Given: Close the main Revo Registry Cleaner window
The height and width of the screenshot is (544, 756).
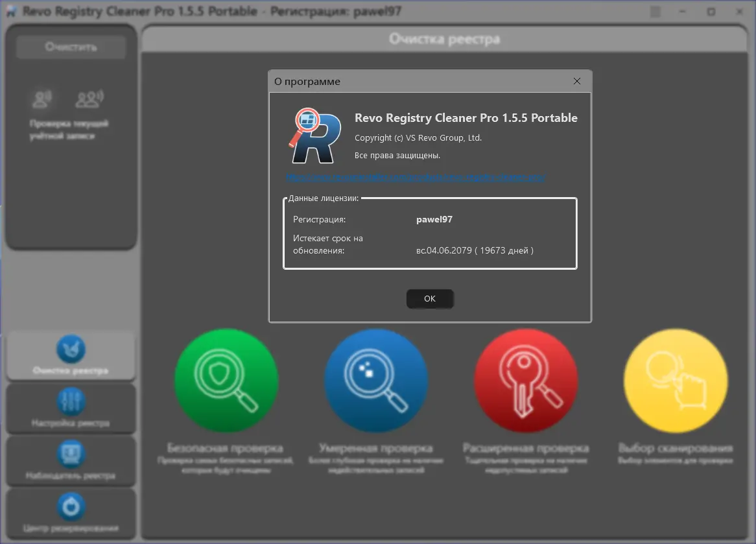Looking at the screenshot, I should tap(739, 12).
